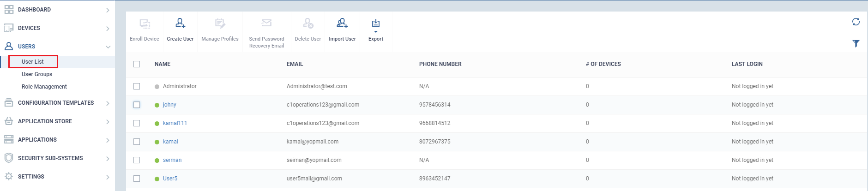The image size is (868, 191).
Task: Open the johny user link
Action: (169, 105)
